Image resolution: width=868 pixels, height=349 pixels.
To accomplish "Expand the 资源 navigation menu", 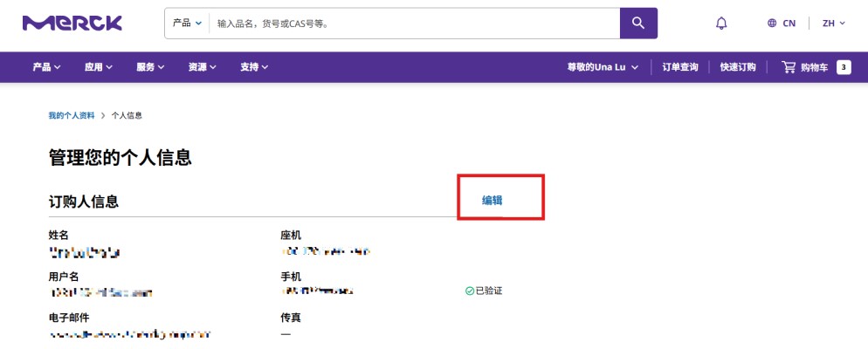I will (203, 67).
